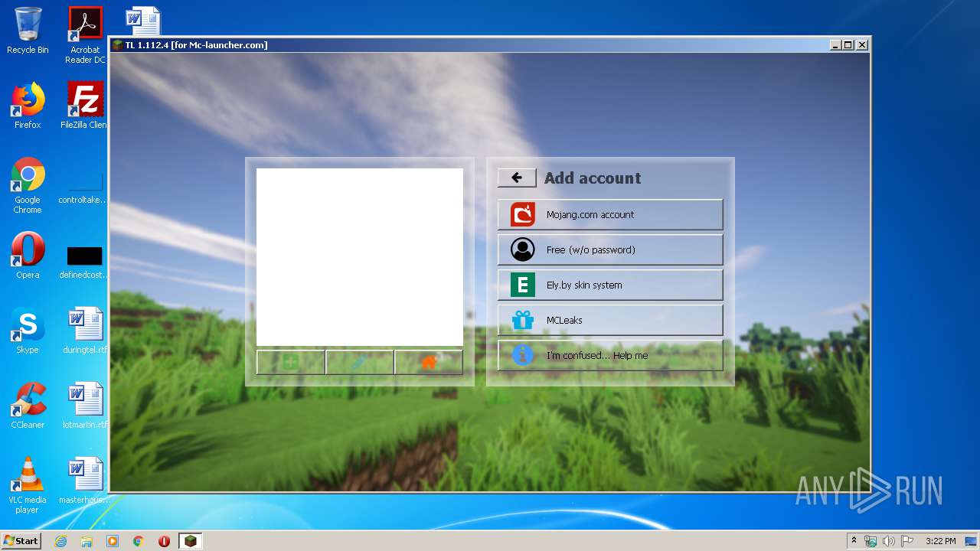Click the orange home button
This screenshot has height=551, width=980.
(429, 362)
